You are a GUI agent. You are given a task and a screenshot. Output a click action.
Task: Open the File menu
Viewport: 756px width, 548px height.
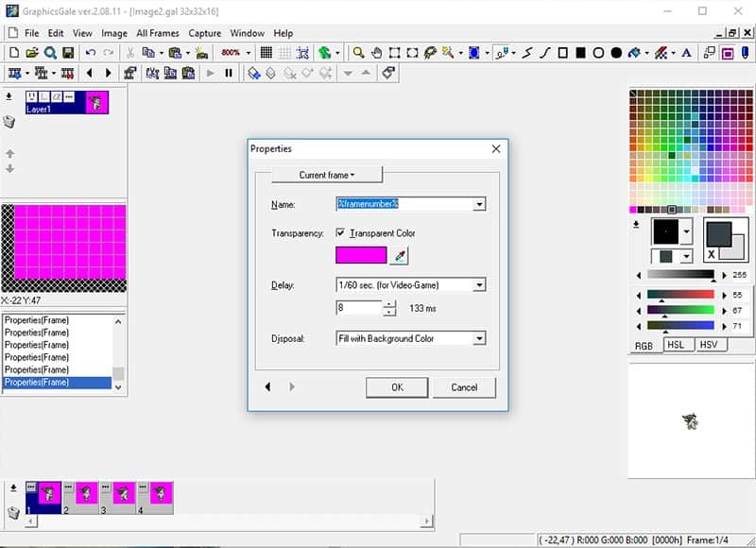(x=32, y=33)
